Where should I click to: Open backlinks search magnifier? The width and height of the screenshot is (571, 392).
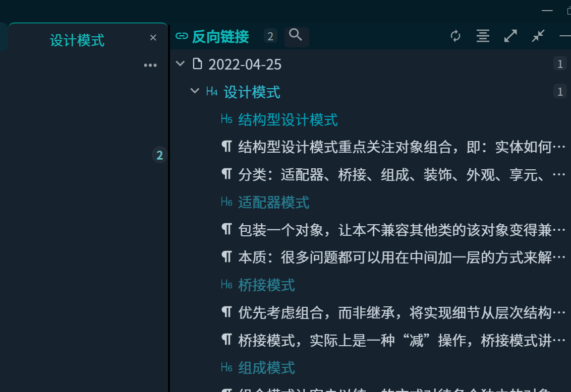coord(296,36)
